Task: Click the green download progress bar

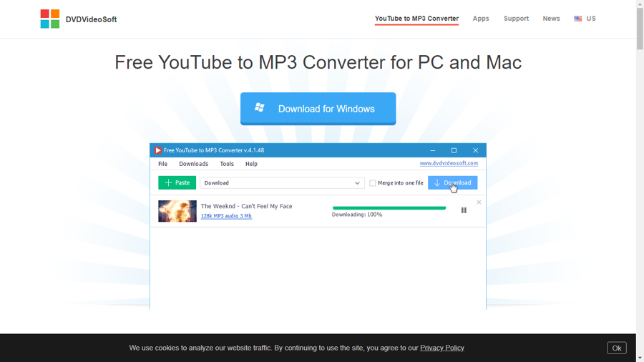Action: [389, 208]
